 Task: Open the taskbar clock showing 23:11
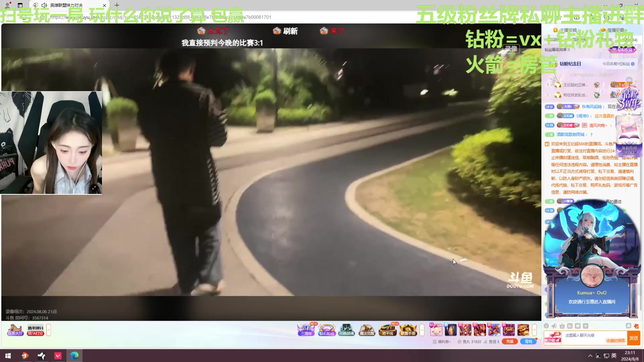(630, 356)
